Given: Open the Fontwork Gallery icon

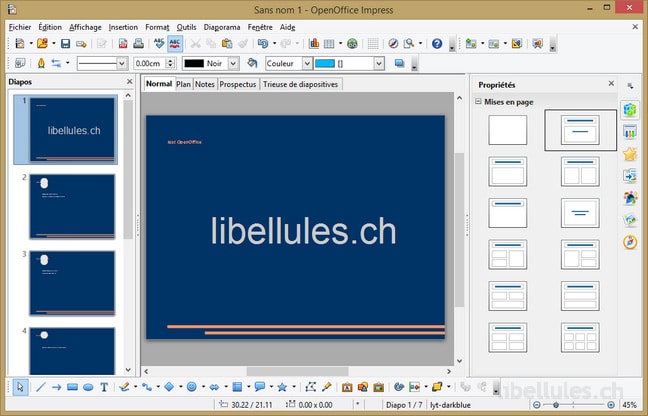Looking at the screenshot, I should (x=347, y=387).
